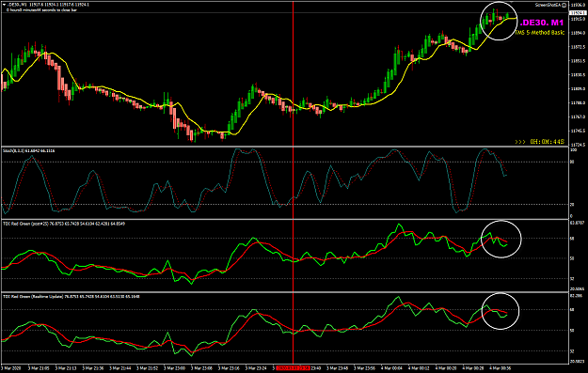Click the magenta .DE30. M1 label
588x373 pixels.
pyautogui.click(x=542, y=23)
